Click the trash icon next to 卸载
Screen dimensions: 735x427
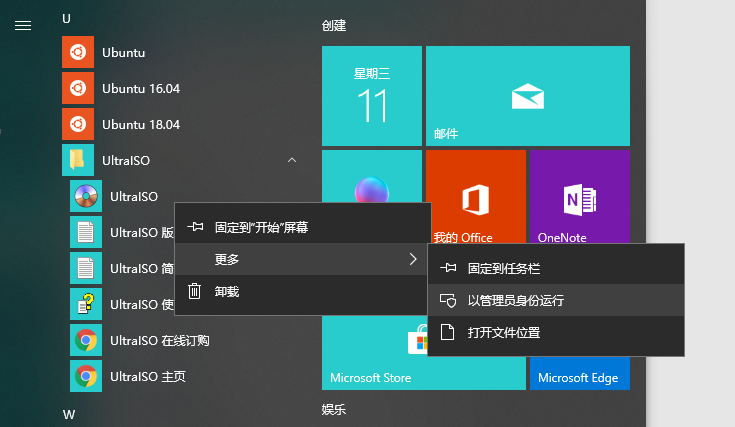(x=195, y=291)
